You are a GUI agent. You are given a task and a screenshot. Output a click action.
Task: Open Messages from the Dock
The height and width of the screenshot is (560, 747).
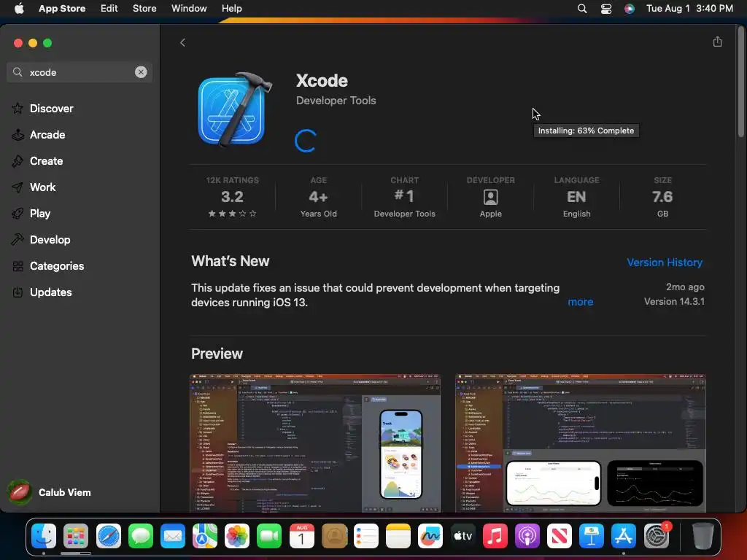tap(141, 536)
